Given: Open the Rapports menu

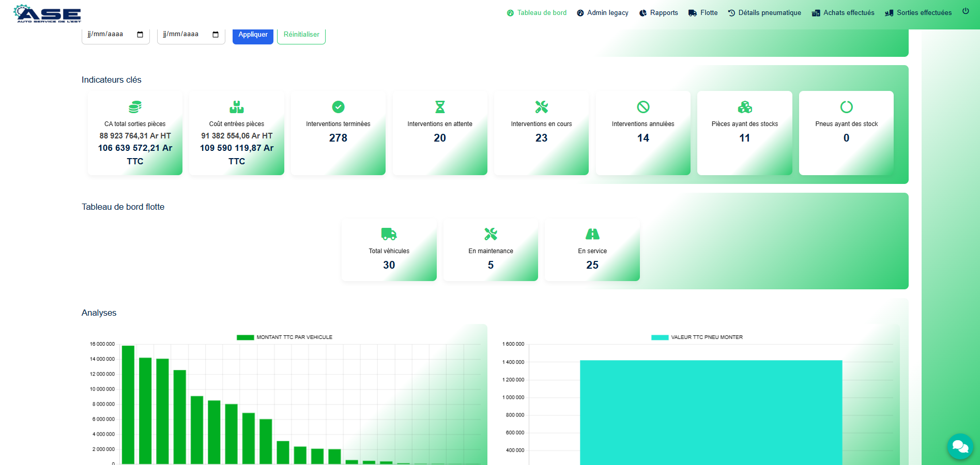Looking at the screenshot, I should [659, 13].
